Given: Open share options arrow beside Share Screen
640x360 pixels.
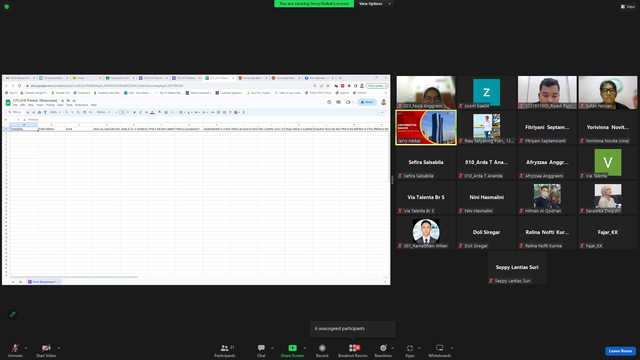Looking at the screenshot, I should (x=305, y=348).
